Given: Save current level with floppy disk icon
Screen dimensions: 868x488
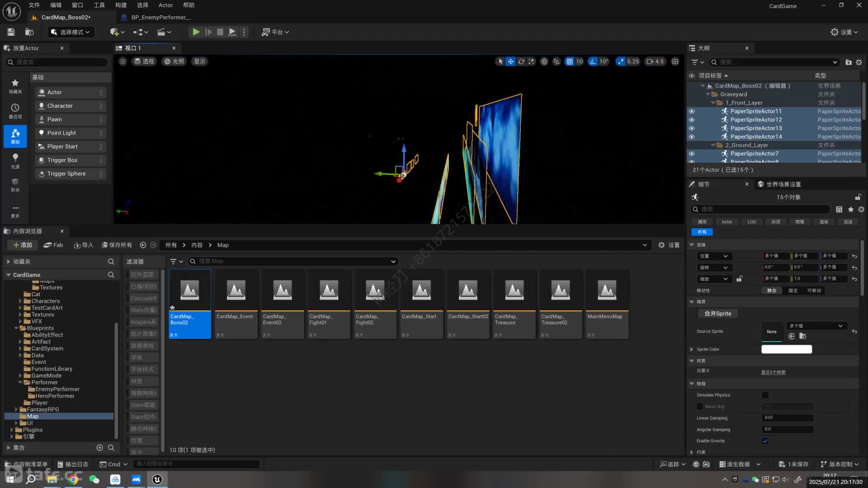Looking at the screenshot, I should point(11,32).
